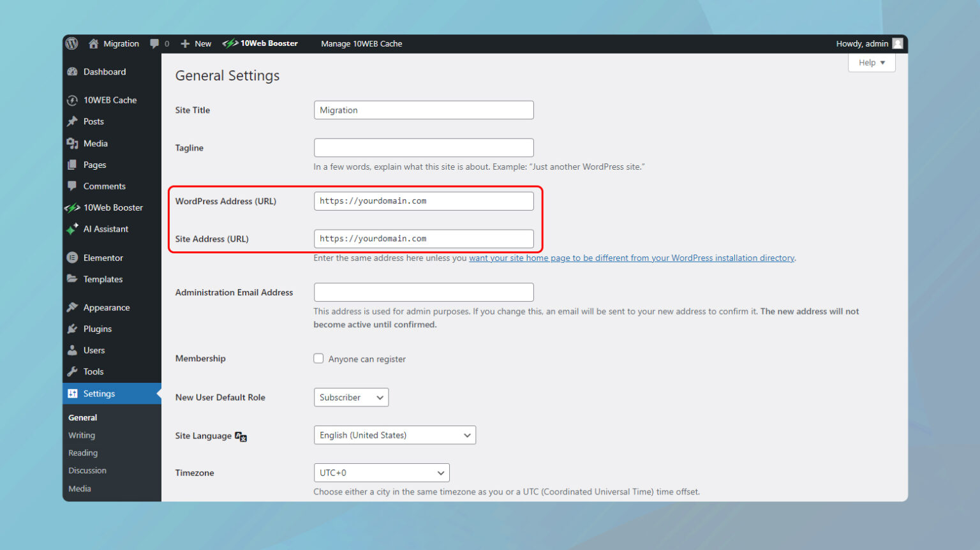Select the 10WEB Cache menu item
980x550 pixels.
[110, 100]
